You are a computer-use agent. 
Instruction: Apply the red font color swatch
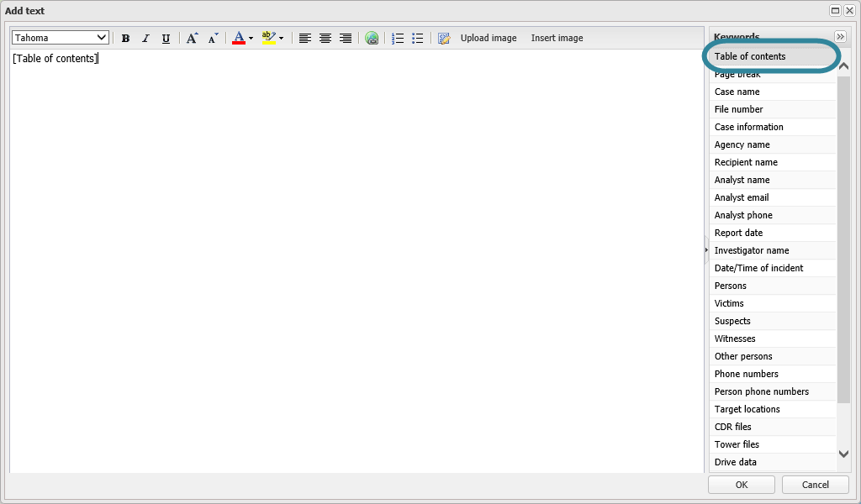tap(239, 39)
